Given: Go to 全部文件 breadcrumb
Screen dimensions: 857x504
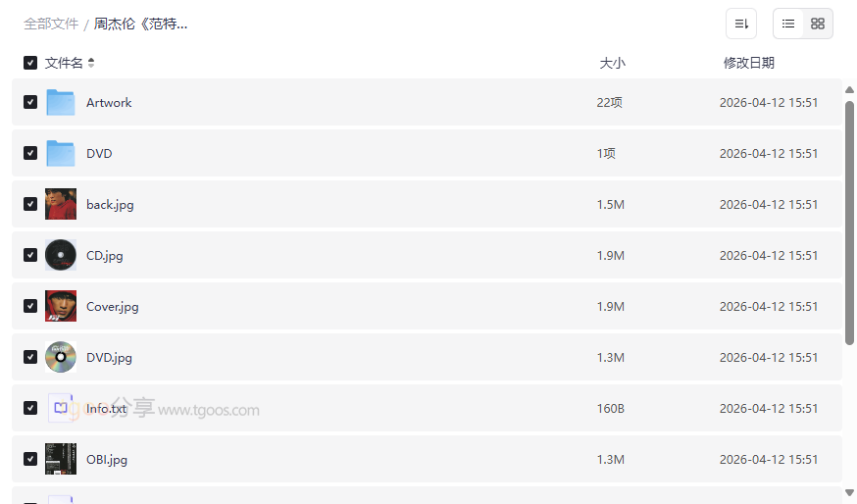Looking at the screenshot, I should point(51,24).
